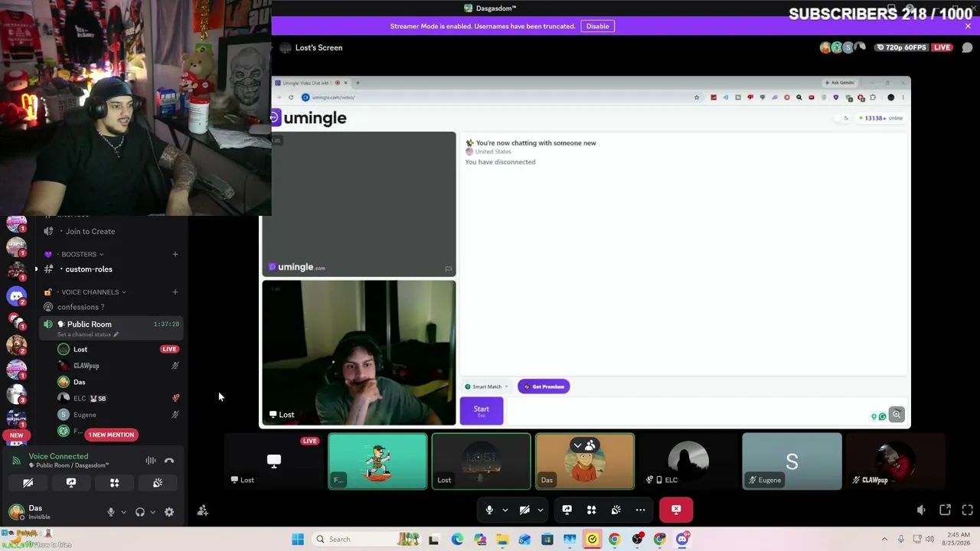980x551 pixels.
Task: Click the invite people icon beside user panel
Action: (x=203, y=510)
